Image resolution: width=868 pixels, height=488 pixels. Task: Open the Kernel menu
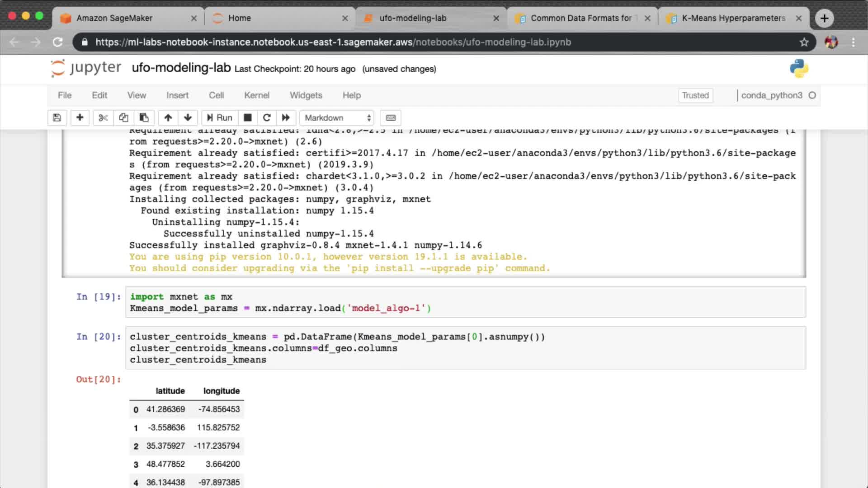(x=256, y=95)
